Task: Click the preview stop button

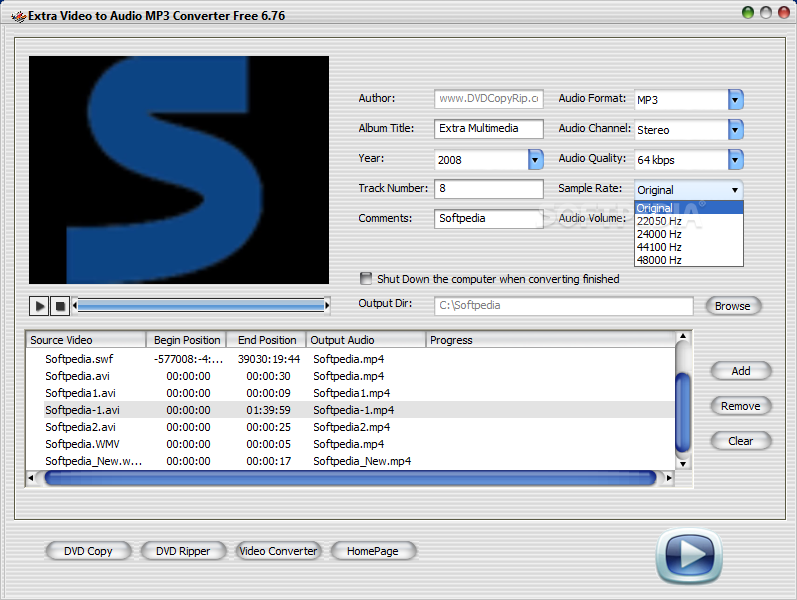Action: click(x=60, y=306)
